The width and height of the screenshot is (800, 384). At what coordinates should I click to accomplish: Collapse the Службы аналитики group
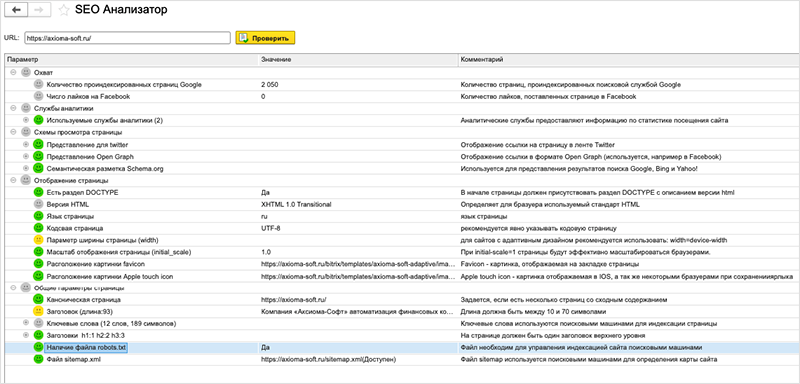click(13, 108)
